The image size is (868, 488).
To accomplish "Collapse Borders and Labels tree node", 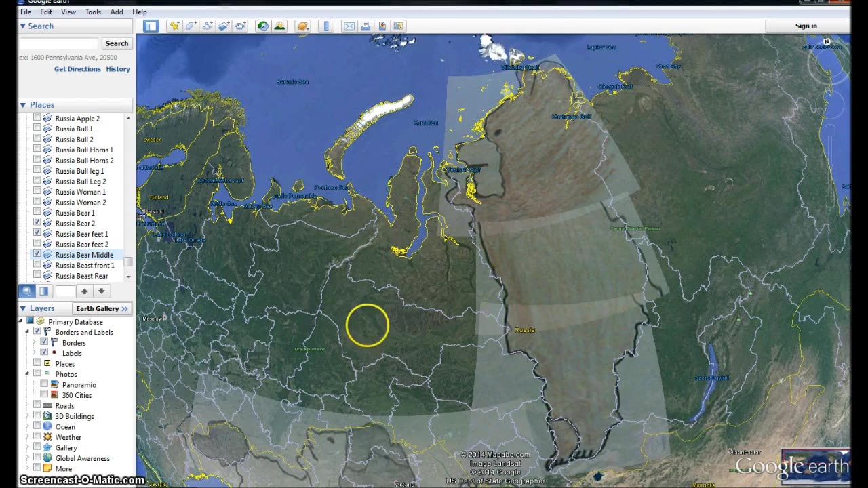I will coord(28,332).
